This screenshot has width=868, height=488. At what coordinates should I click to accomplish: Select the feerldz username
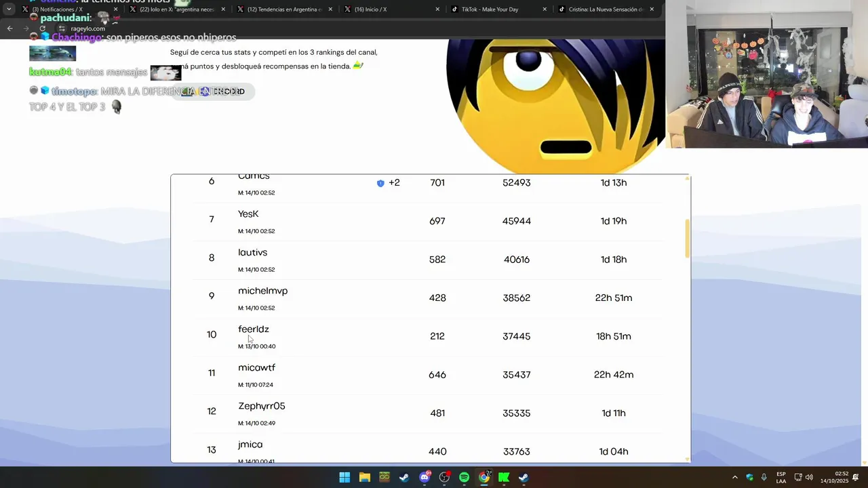tap(253, 329)
